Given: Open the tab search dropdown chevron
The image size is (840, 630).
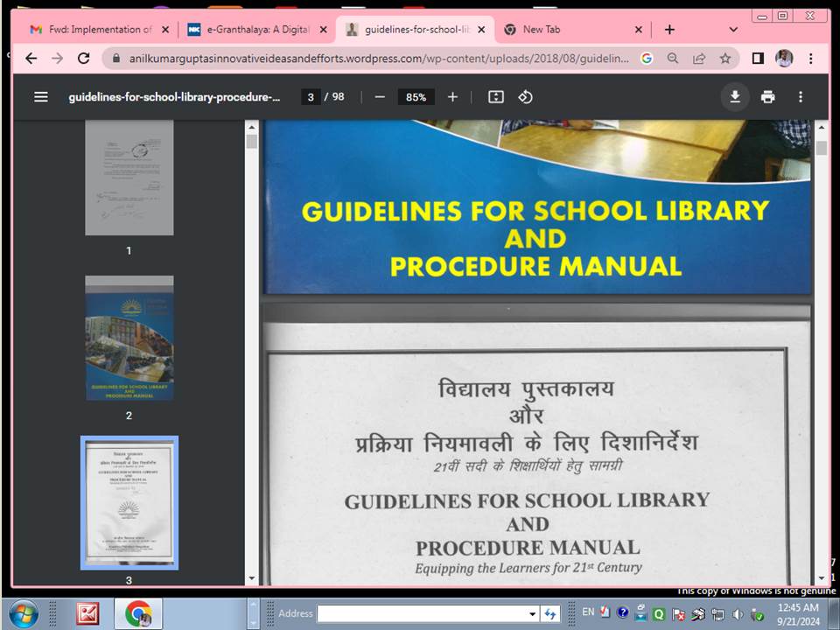Looking at the screenshot, I should [x=733, y=30].
